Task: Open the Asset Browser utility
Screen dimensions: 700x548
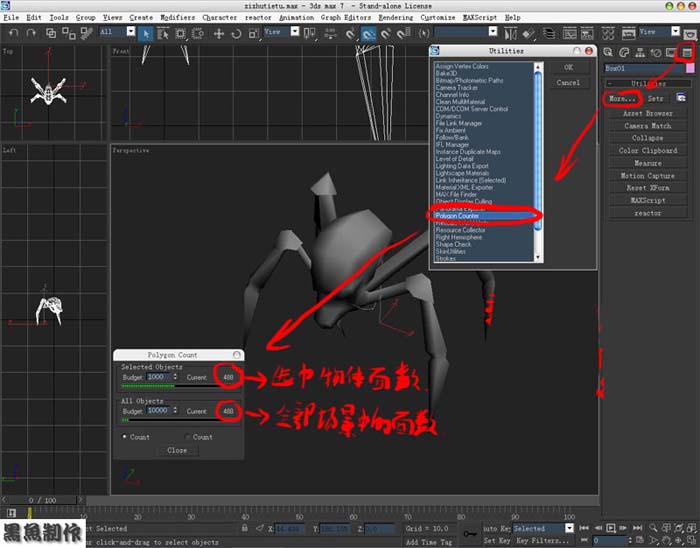Action: click(x=648, y=113)
